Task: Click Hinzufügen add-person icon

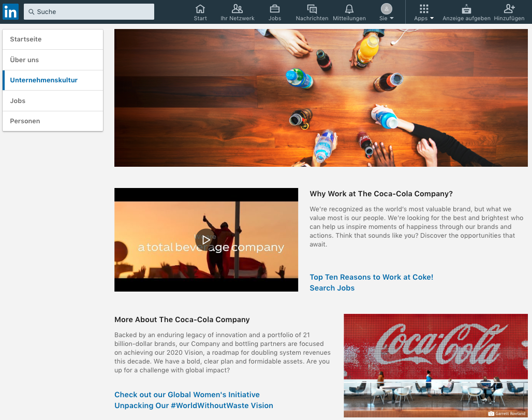Action: (509, 9)
